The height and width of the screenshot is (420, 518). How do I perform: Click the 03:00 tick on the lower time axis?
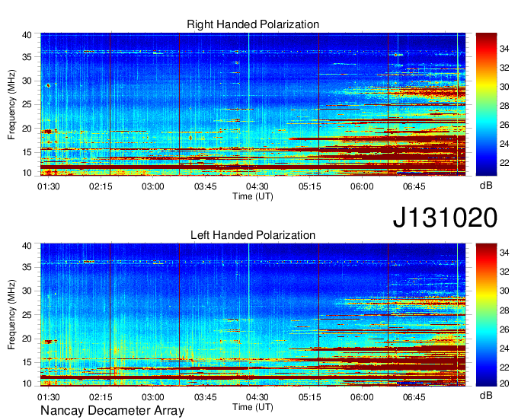[153, 397]
